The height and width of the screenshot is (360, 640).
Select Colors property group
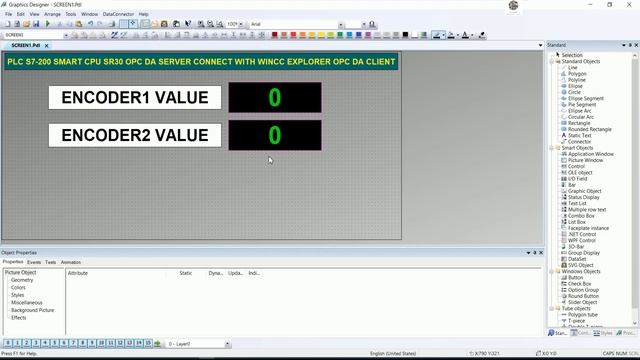pos(18,287)
